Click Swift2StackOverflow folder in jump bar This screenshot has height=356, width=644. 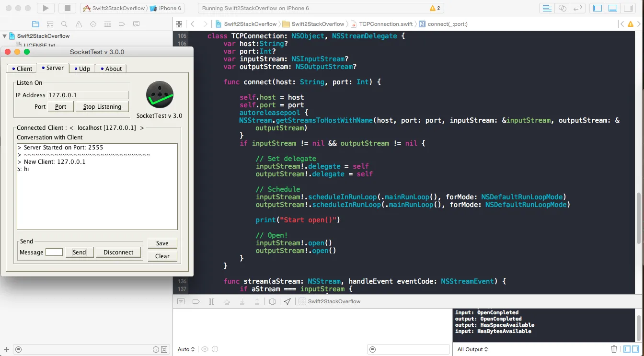click(314, 24)
